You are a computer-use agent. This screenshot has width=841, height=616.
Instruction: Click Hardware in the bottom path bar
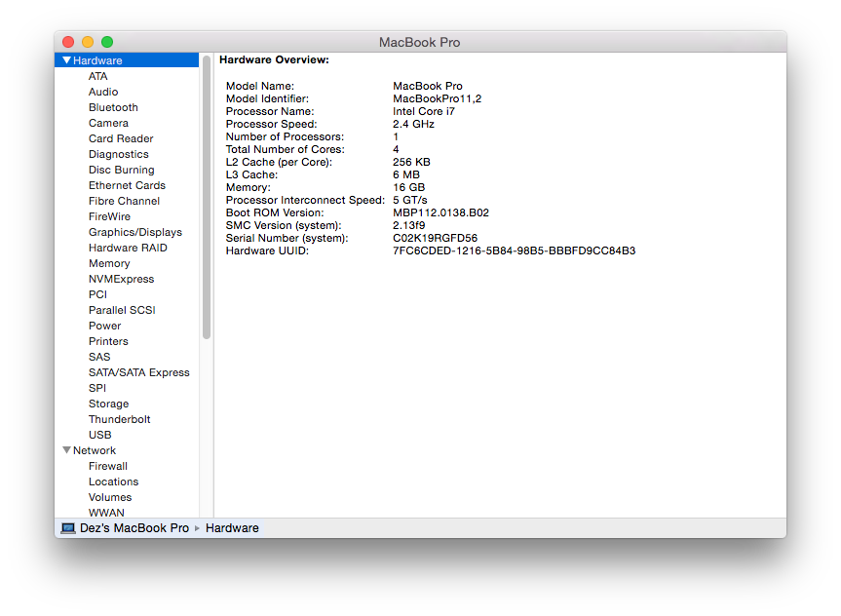pyautogui.click(x=232, y=528)
